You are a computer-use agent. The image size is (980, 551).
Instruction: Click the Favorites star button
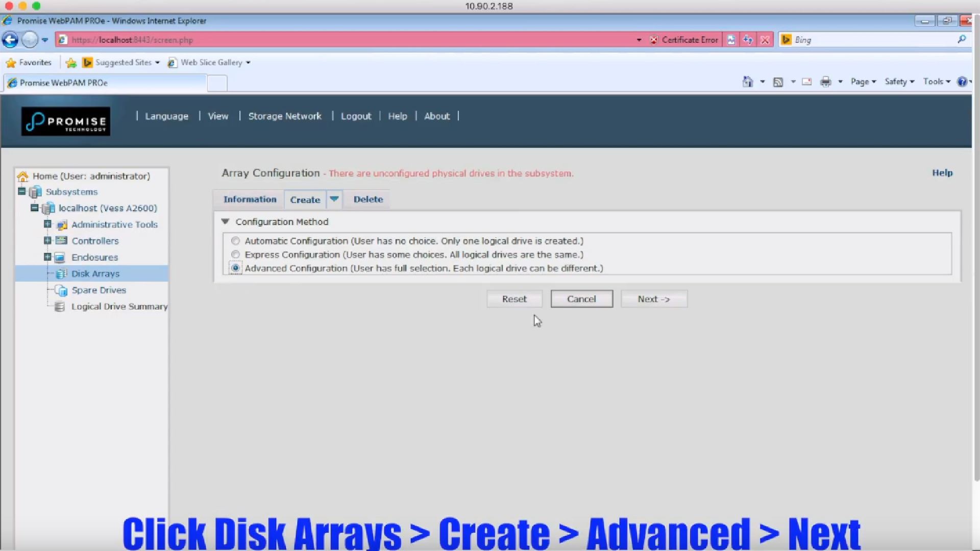point(29,62)
